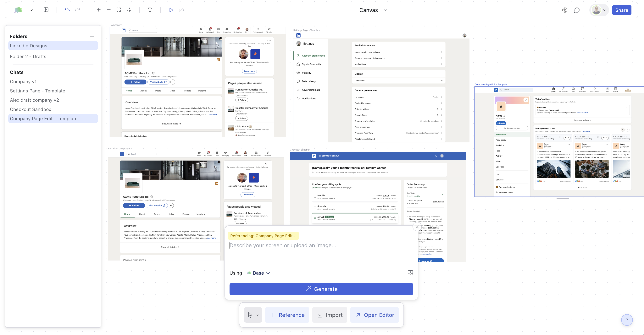Click the play preview icon
Viewport: 644px width, 335px height.
click(x=171, y=10)
